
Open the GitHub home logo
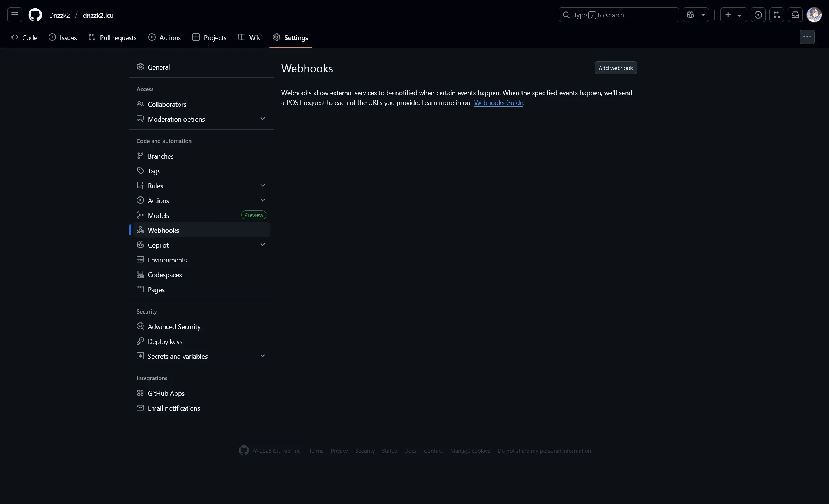pos(35,15)
